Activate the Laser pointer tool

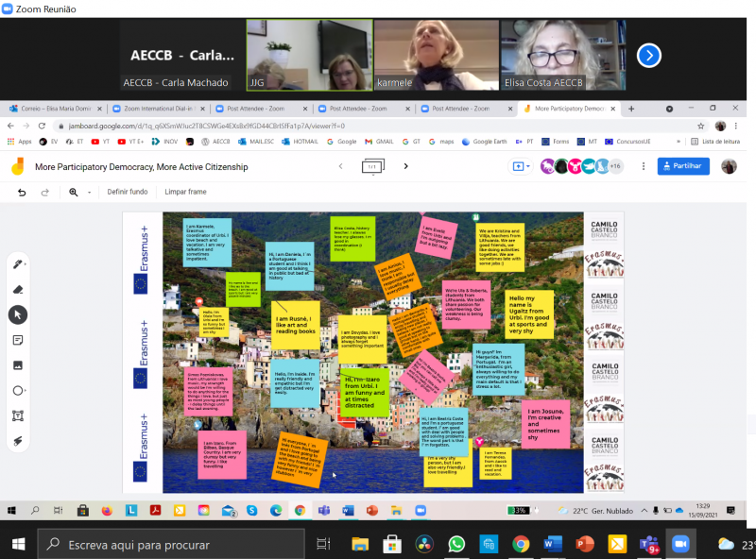18,441
